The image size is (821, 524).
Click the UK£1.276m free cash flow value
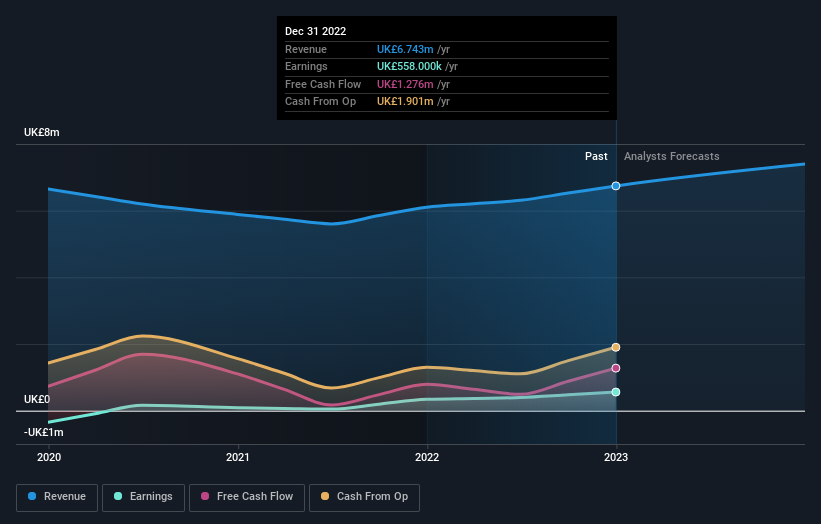click(x=405, y=84)
